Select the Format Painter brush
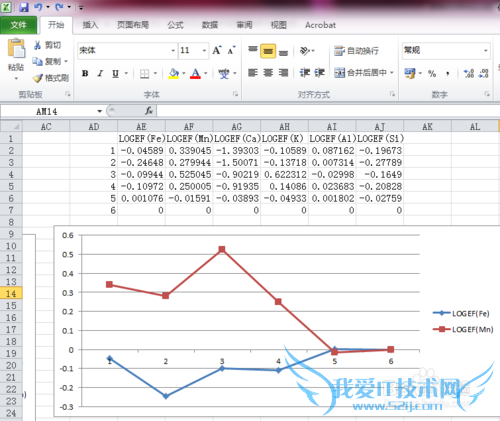This screenshot has width=500, height=421. pyautogui.click(x=37, y=78)
